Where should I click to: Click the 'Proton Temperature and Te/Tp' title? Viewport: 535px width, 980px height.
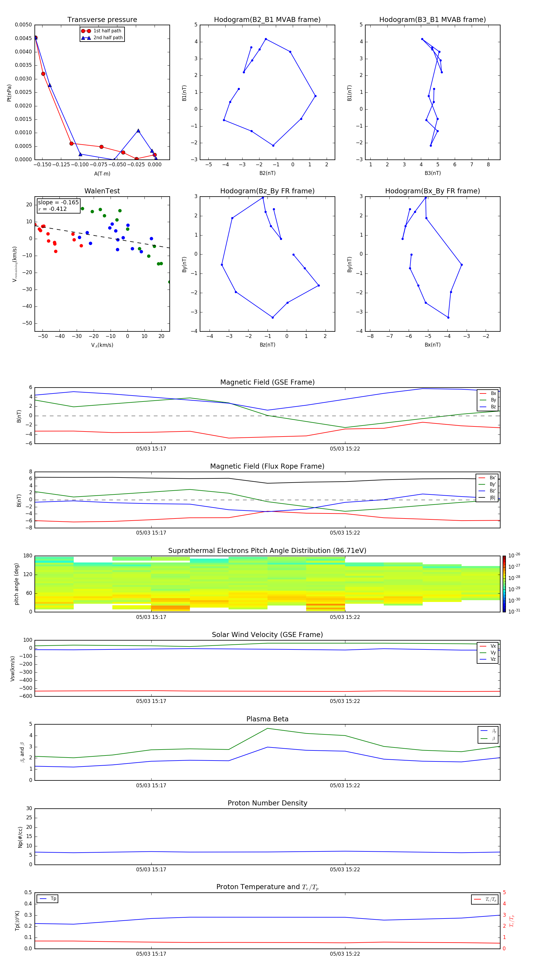tap(267, 887)
